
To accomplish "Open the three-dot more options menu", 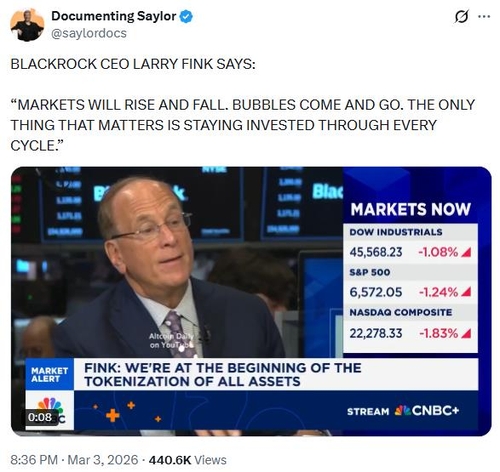I will pyautogui.click(x=484, y=16).
